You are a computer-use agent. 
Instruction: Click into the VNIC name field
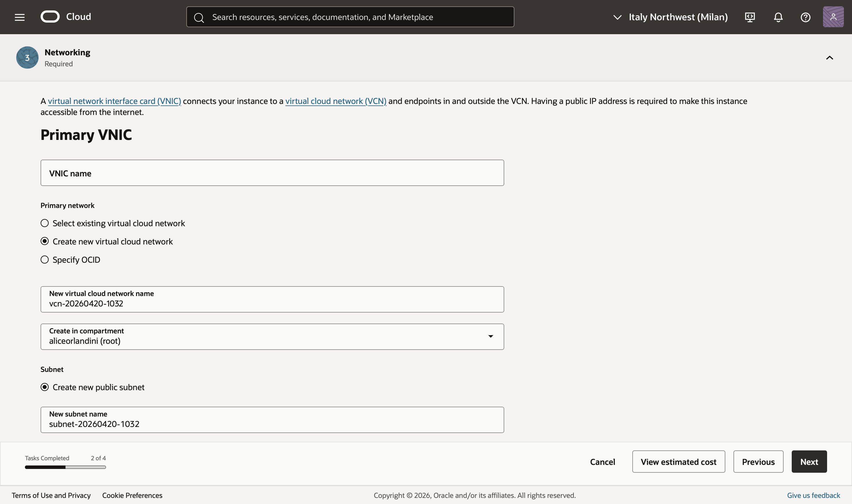[x=272, y=173]
